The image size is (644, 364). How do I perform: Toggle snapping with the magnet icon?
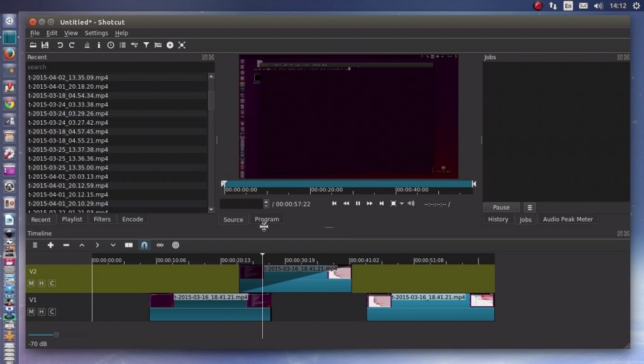click(144, 245)
